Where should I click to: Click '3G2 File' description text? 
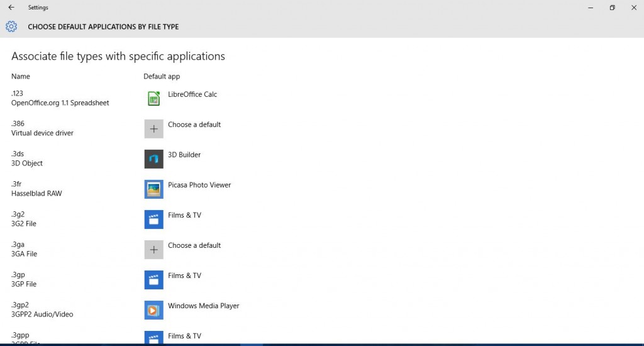(24, 223)
